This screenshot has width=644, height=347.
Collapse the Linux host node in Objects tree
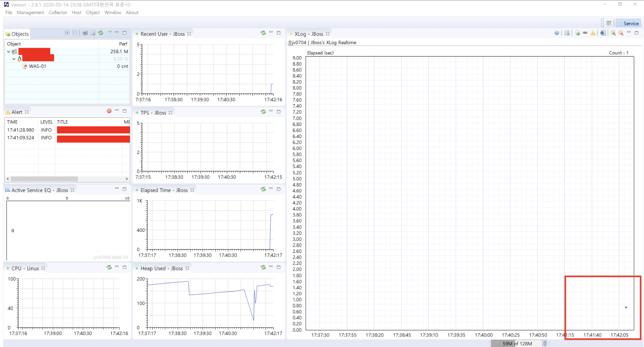[14, 59]
